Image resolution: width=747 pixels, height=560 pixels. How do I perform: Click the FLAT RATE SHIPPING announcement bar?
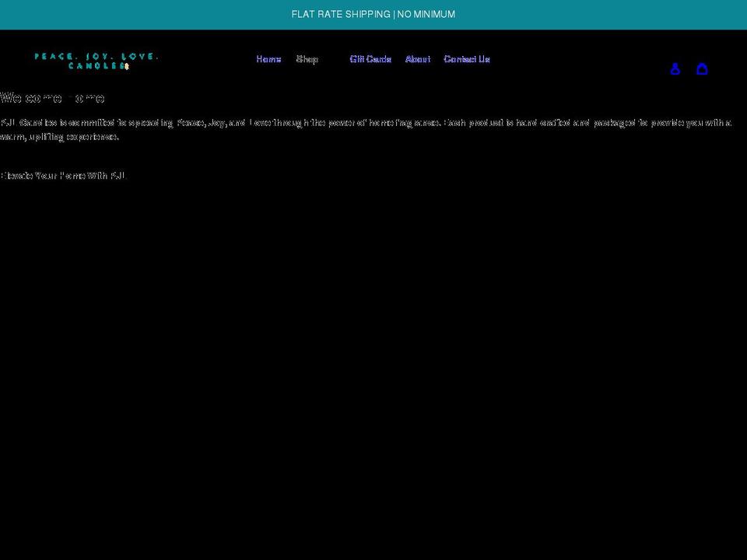(373, 14)
